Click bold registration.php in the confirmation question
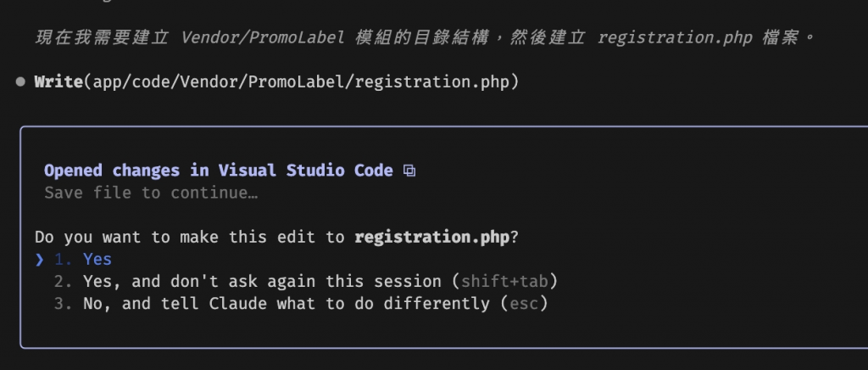868x370 pixels. [432, 237]
